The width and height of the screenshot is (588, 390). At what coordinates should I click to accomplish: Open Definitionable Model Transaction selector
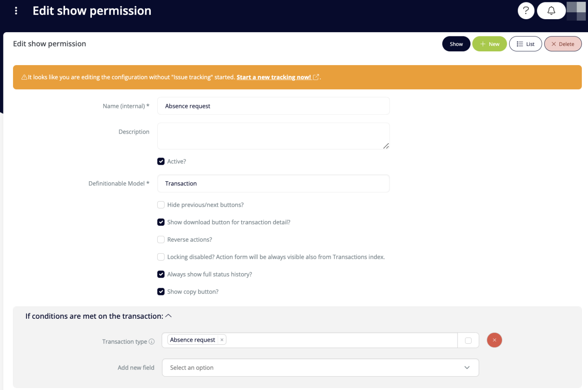tap(273, 184)
